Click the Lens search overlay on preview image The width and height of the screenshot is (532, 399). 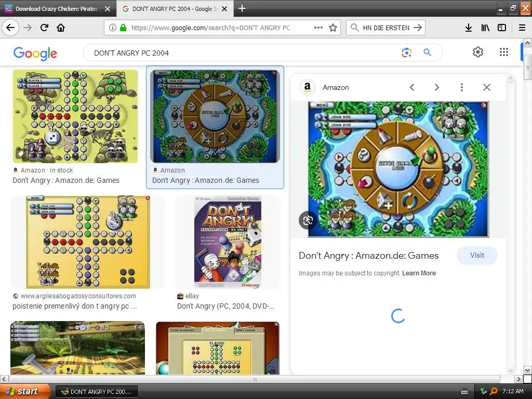click(308, 220)
